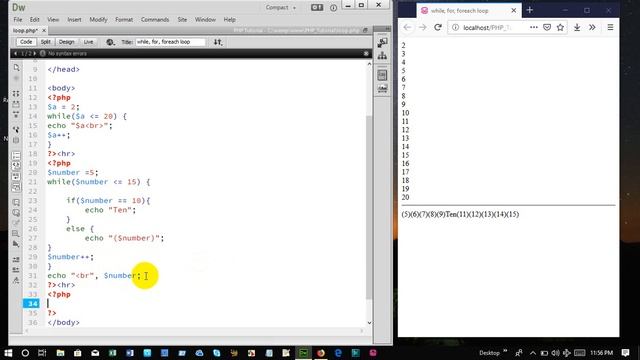Select the Firefox tab while, for, foreach loop
The width and height of the screenshot is (640, 360).
pyautogui.click(x=468, y=11)
